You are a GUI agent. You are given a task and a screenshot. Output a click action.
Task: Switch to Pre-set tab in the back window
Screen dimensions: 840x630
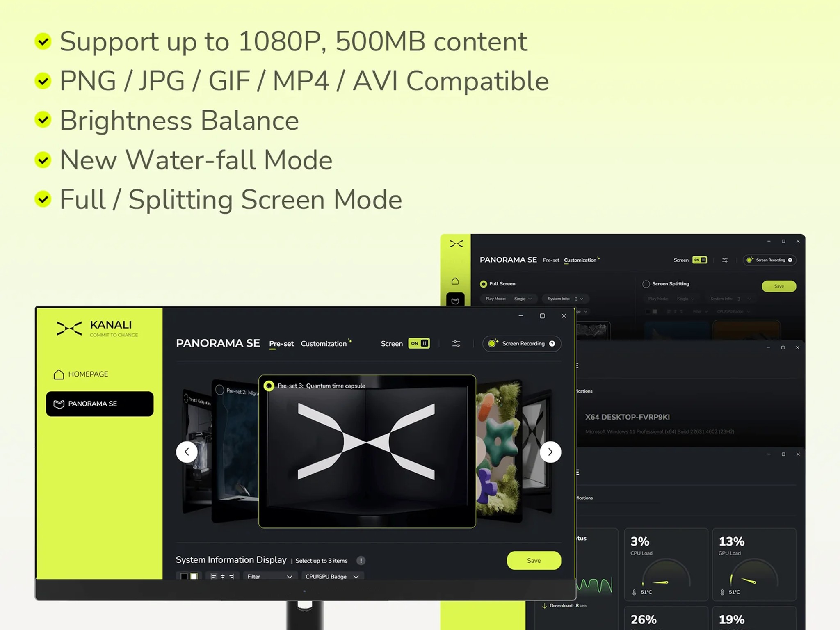[x=551, y=260]
